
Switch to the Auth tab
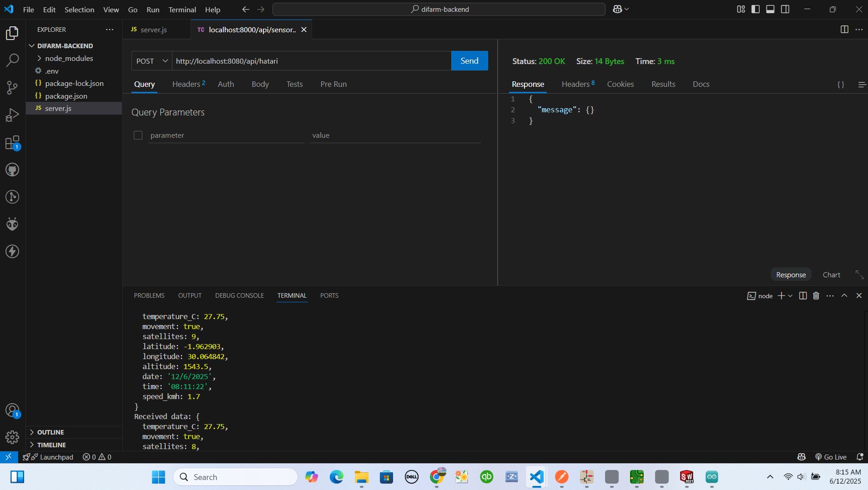pyautogui.click(x=226, y=85)
